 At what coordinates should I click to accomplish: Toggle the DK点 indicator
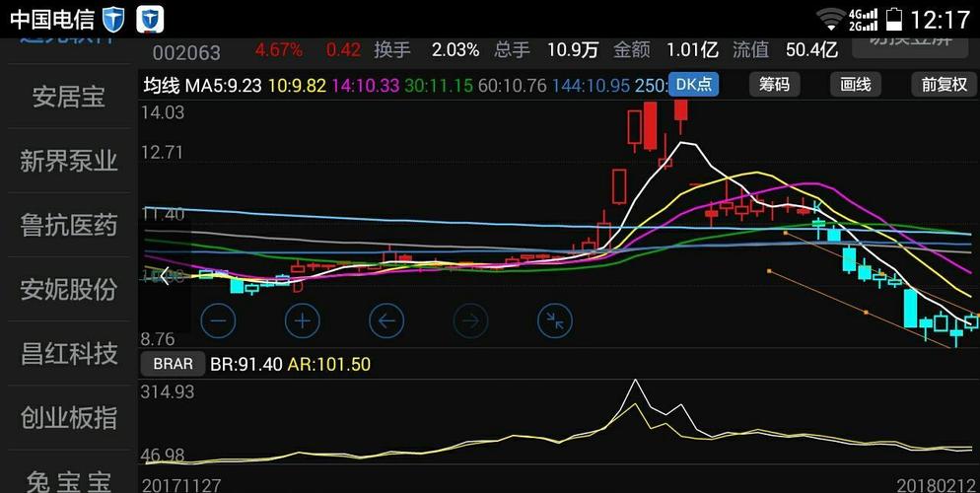[694, 85]
